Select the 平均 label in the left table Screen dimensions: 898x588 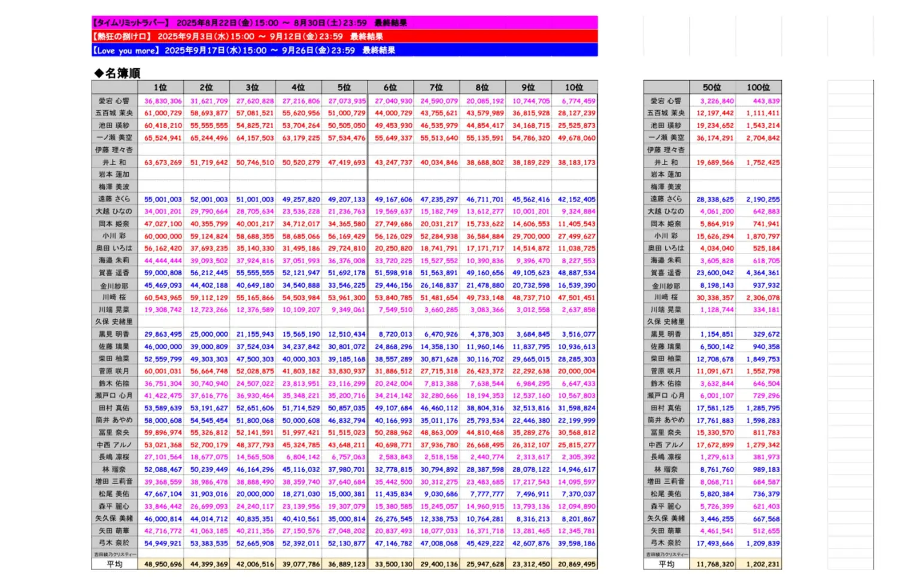coord(114,564)
